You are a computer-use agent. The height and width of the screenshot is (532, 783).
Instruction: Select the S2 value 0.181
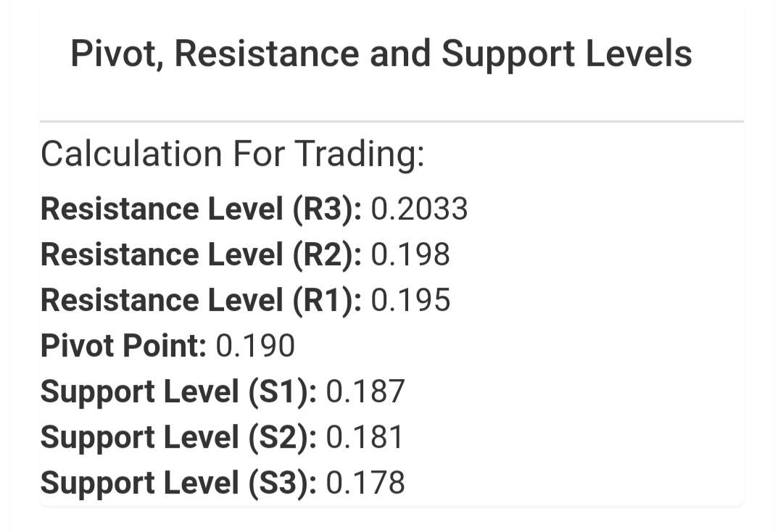click(365, 438)
